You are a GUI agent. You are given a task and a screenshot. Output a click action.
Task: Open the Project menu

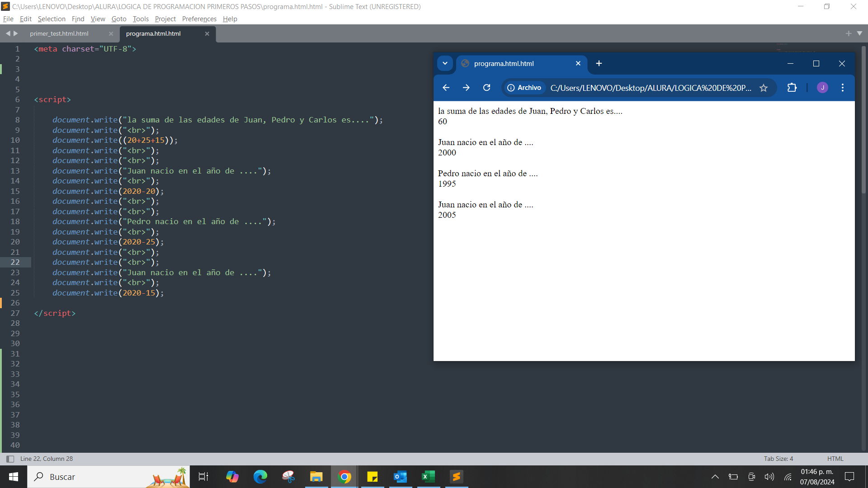165,19
